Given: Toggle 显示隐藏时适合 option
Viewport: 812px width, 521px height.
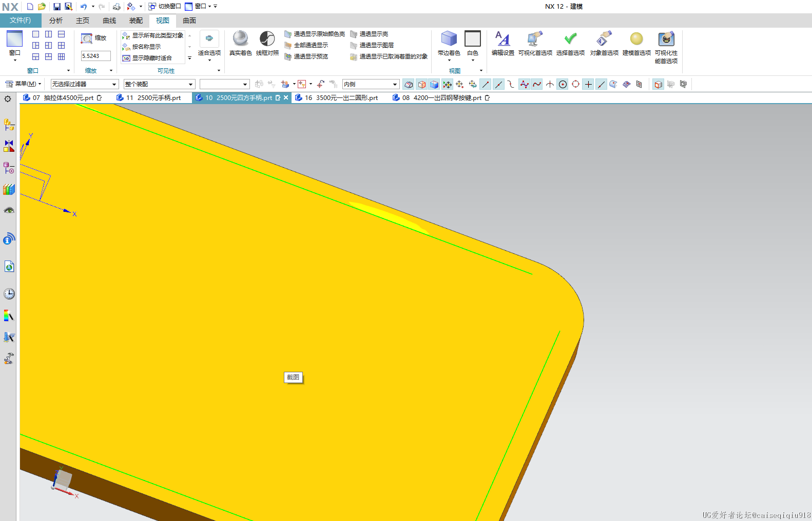Looking at the screenshot, I should point(147,58).
